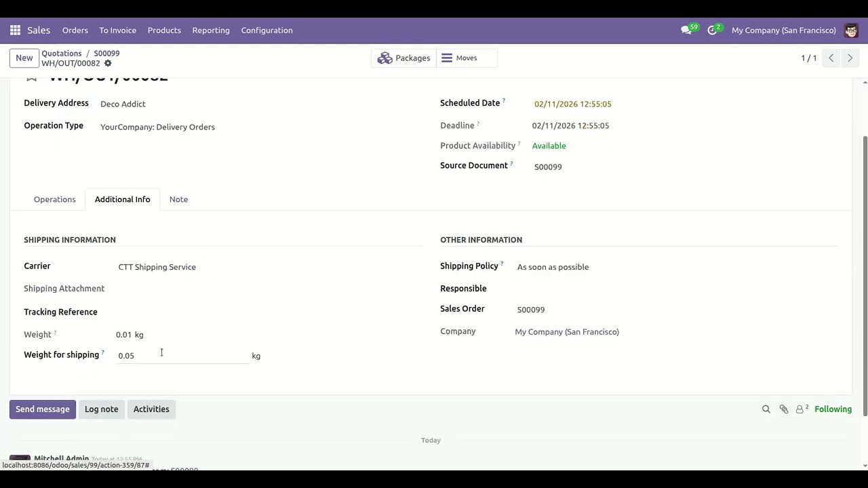Switch to the Note tab
This screenshot has height=488, width=868.
(178, 199)
